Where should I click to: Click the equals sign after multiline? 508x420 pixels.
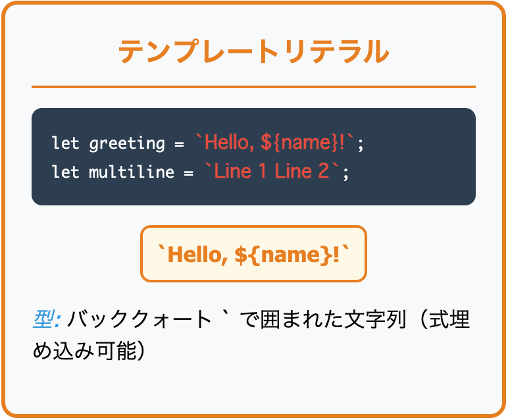pos(188,172)
